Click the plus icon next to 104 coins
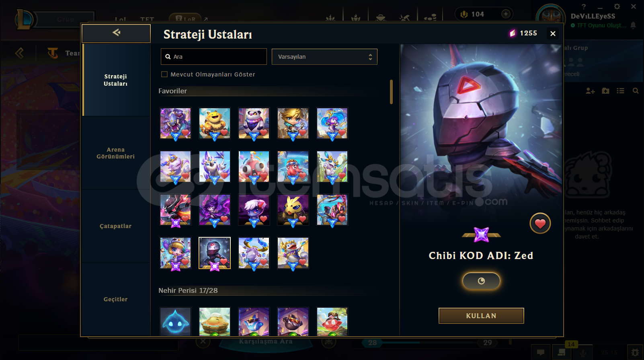 pyautogui.click(x=506, y=14)
